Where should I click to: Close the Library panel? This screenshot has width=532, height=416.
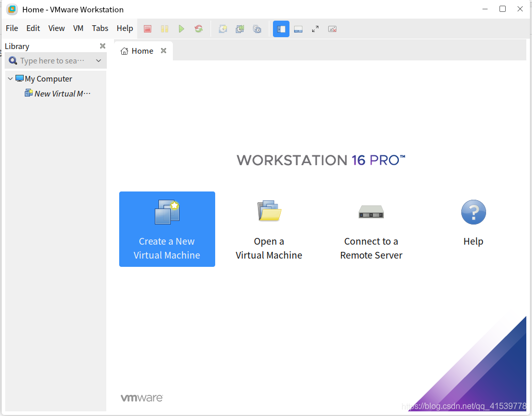point(103,46)
